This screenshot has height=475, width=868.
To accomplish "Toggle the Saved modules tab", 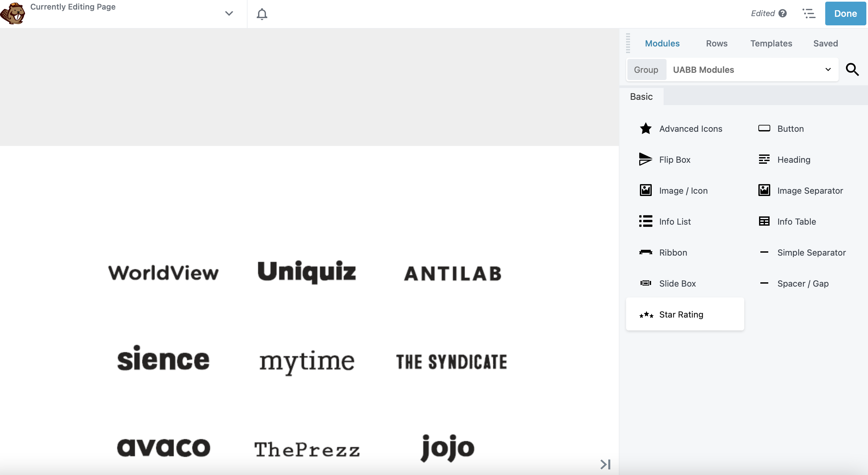I will [825, 43].
